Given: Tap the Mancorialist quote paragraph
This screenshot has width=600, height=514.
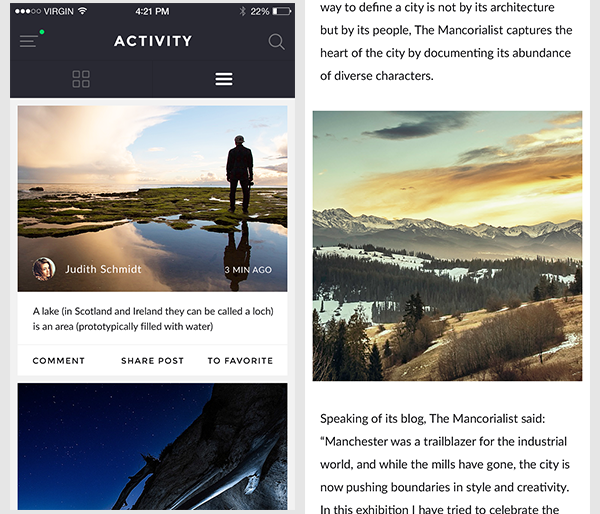Looking at the screenshot, I should (x=445, y=464).
